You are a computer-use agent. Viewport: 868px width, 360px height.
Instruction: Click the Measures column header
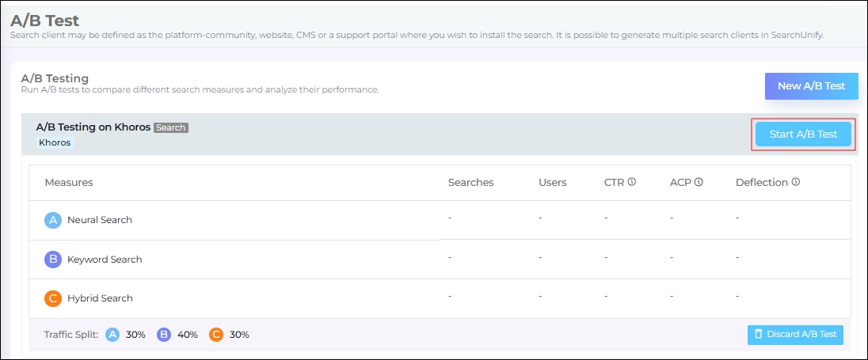(69, 183)
